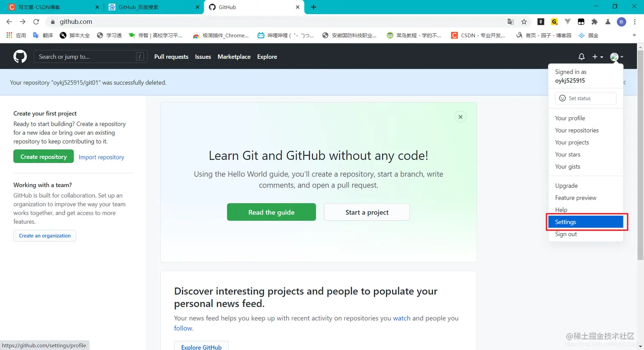
Task: Reload the current page
Action: (36, 22)
